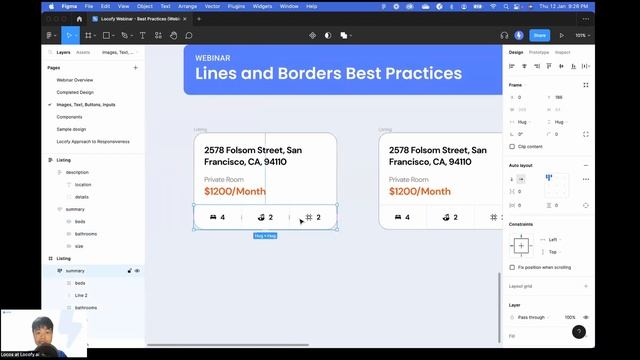Click the align horizontal centers icon
Screen dimensions: 640x360
point(524,66)
